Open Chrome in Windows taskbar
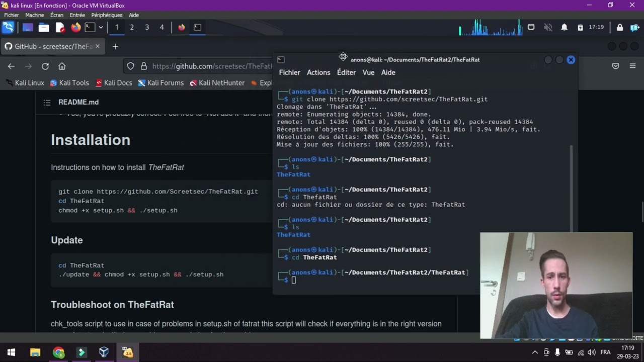Image resolution: width=644 pixels, height=362 pixels. coord(58,352)
